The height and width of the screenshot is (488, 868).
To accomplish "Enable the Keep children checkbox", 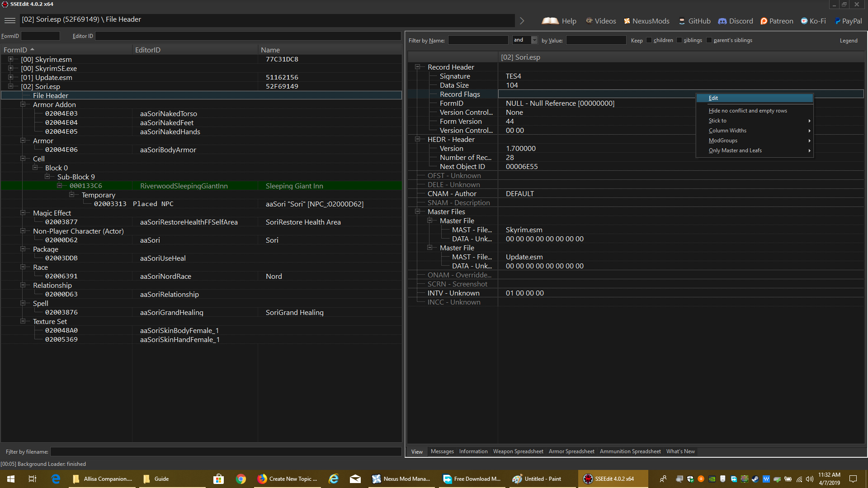I will pyautogui.click(x=649, y=40).
